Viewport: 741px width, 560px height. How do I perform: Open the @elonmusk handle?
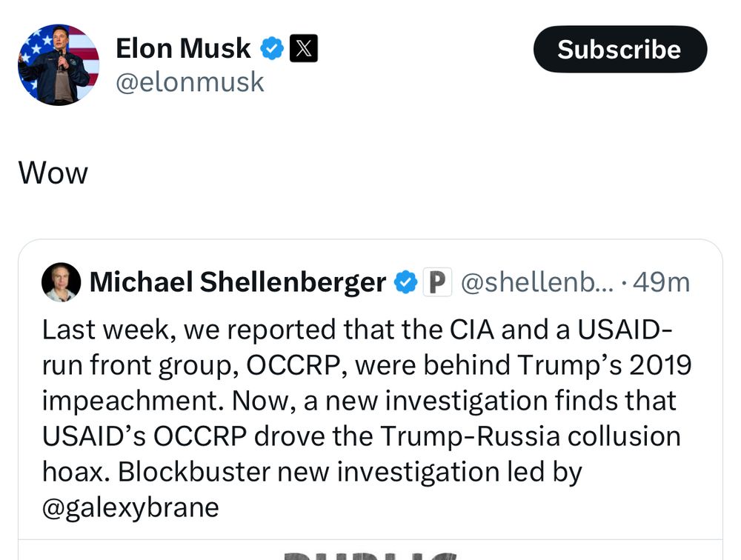coord(191,81)
